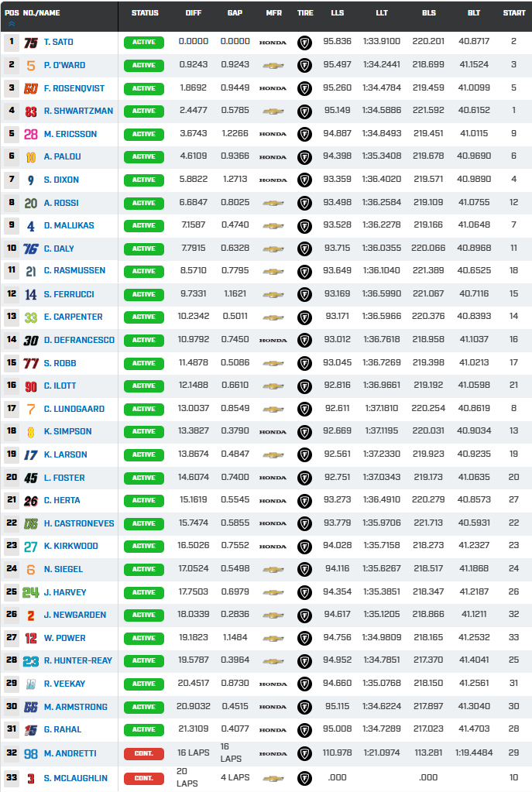Sort by LLS column header
Viewport: 532px width, 792px height.
(338, 12)
